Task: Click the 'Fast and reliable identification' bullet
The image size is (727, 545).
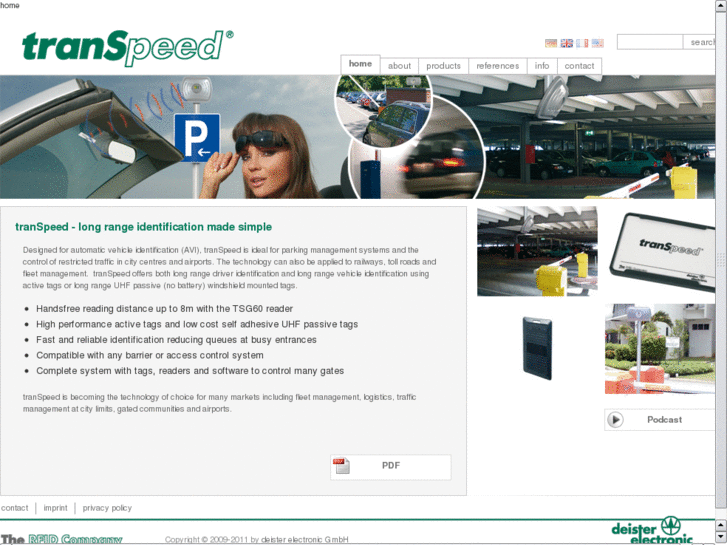Action: coord(176,340)
